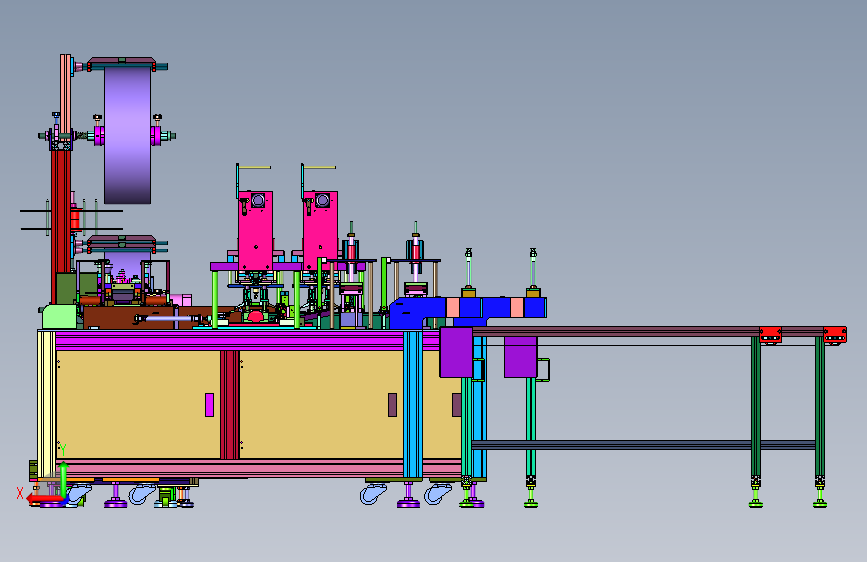Image resolution: width=867 pixels, height=562 pixels.
Task: Click the red divider between cabinet doors
Action: pos(229,405)
